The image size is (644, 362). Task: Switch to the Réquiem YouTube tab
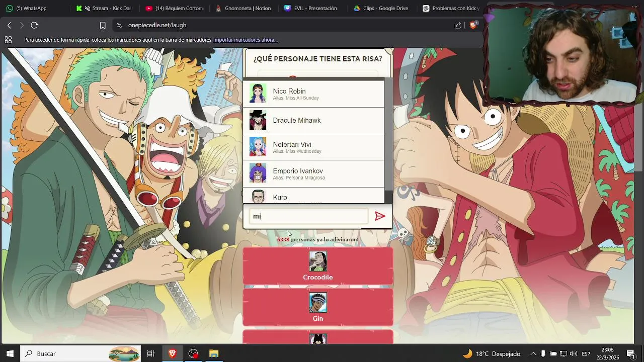174,8
